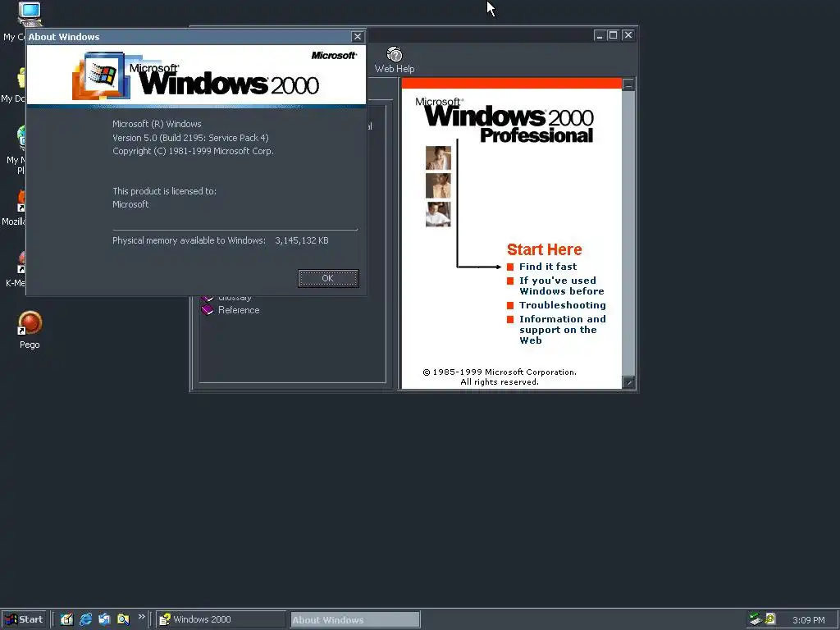This screenshot has width=840, height=630.
Task: Close the Windows 2000 help window
Action: click(628, 35)
